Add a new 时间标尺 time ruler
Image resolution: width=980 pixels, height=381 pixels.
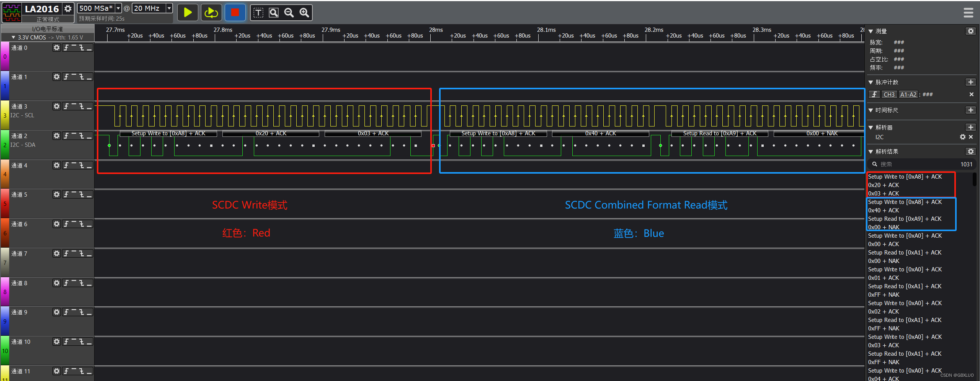point(970,110)
